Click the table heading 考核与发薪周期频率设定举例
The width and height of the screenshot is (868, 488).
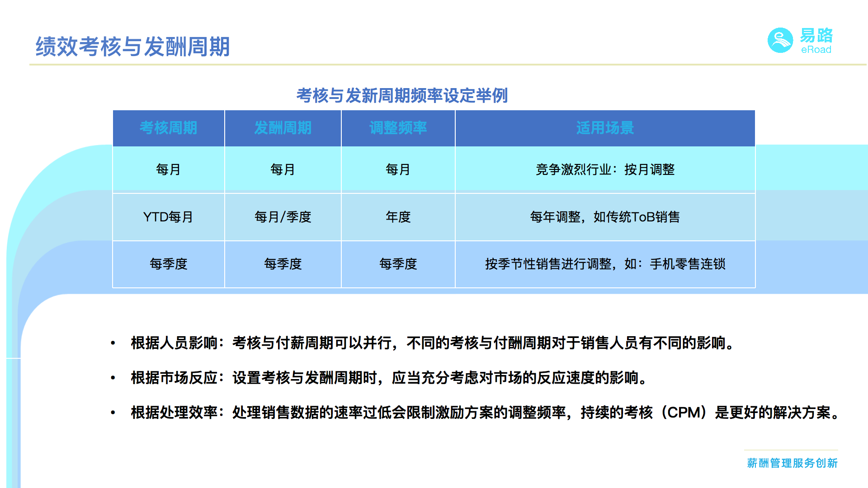[x=402, y=95]
